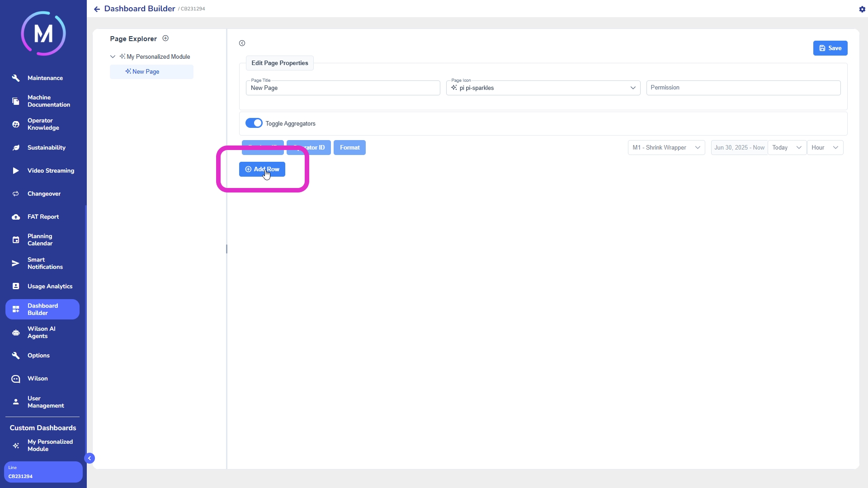
Task: Open the Page Icon dropdown
Action: coord(542,88)
